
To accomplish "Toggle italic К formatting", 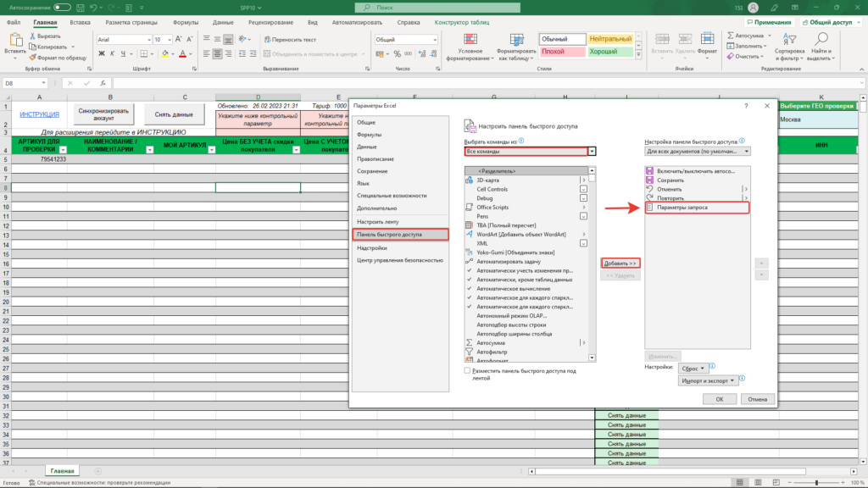I will (113, 53).
